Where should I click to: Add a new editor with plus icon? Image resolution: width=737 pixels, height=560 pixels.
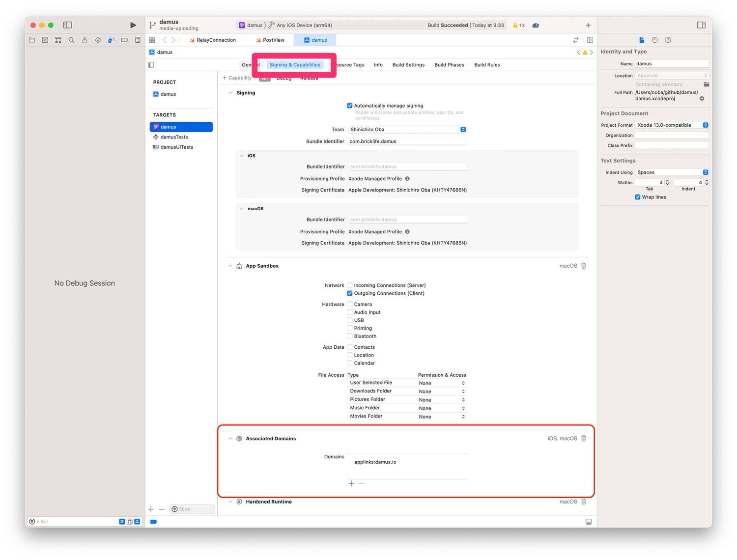[x=588, y=25]
